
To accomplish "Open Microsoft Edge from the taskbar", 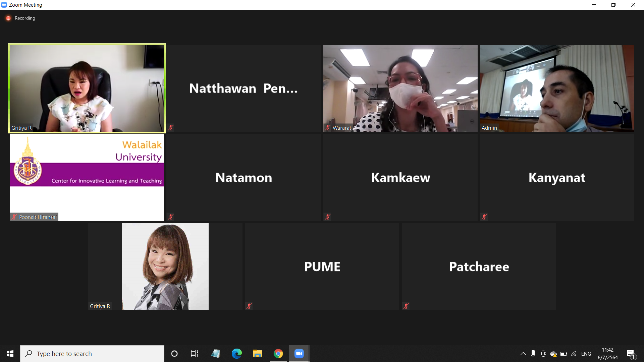I will 236,354.
